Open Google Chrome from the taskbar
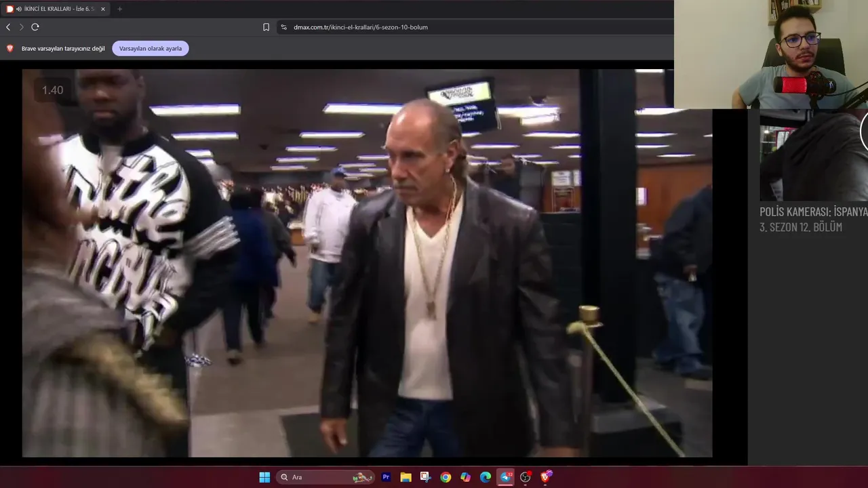The height and width of the screenshot is (488, 868). [x=446, y=477]
